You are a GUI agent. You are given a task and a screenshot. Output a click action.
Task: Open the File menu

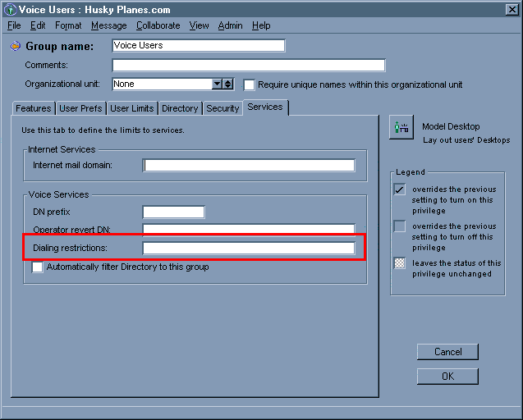coord(14,25)
